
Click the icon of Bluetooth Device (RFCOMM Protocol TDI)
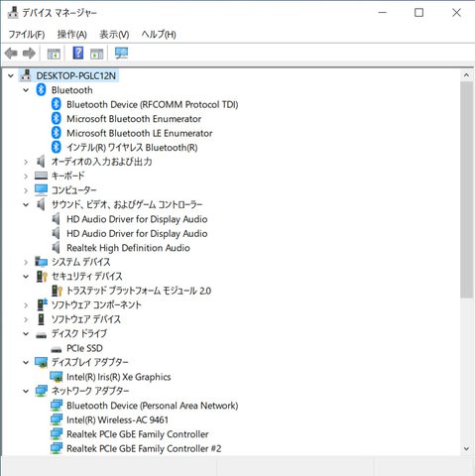click(x=57, y=104)
